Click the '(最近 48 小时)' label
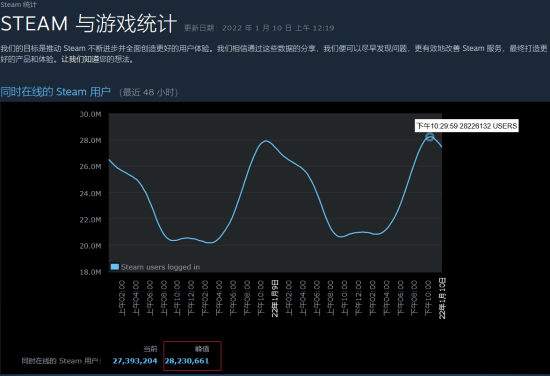Image resolution: width=550 pixels, height=376 pixels. pyautogui.click(x=149, y=92)
